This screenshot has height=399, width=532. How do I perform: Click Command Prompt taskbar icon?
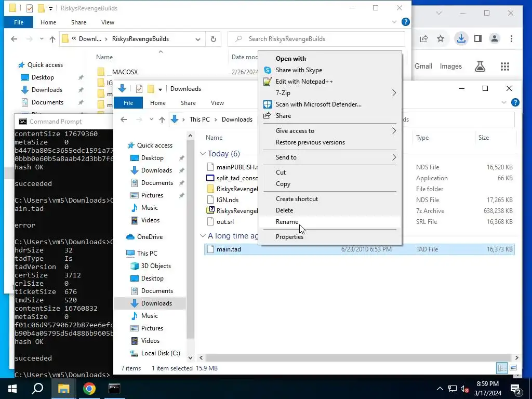[x=114, y=389]
